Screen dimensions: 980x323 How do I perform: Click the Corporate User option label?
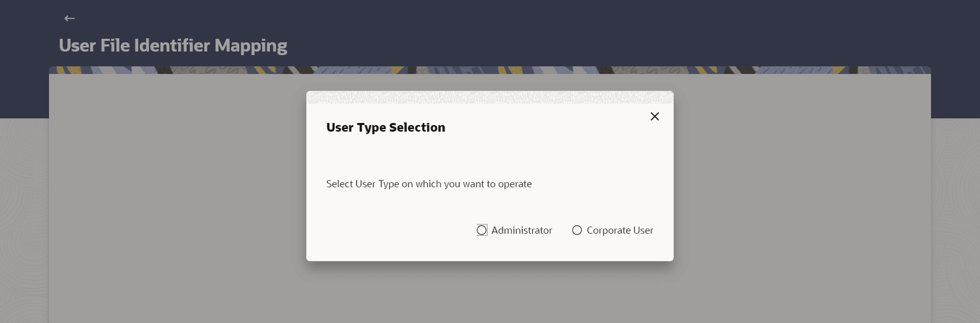click(x=620, y=230)
